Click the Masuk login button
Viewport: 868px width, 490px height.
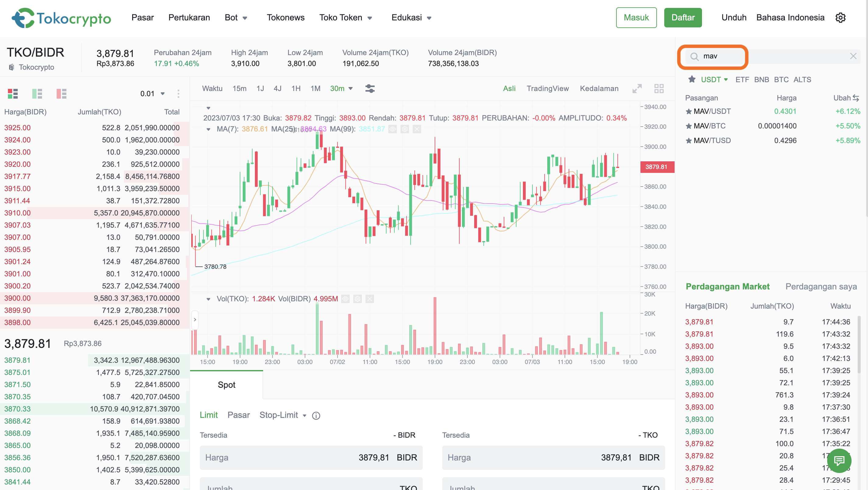click(636, 18)
